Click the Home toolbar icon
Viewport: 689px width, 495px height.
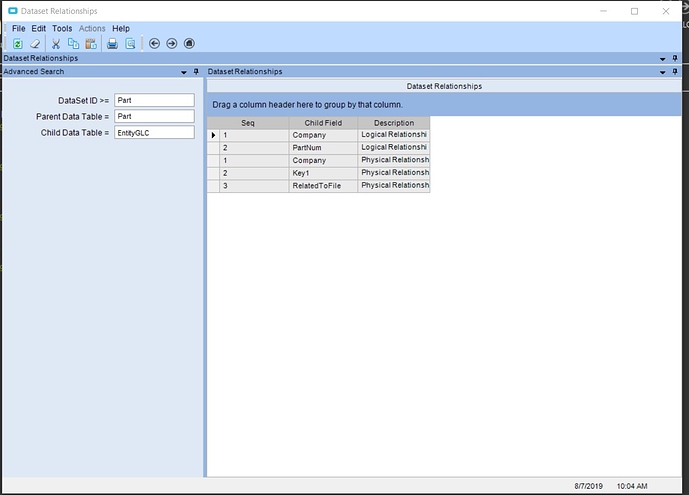[x=189, y=43]
